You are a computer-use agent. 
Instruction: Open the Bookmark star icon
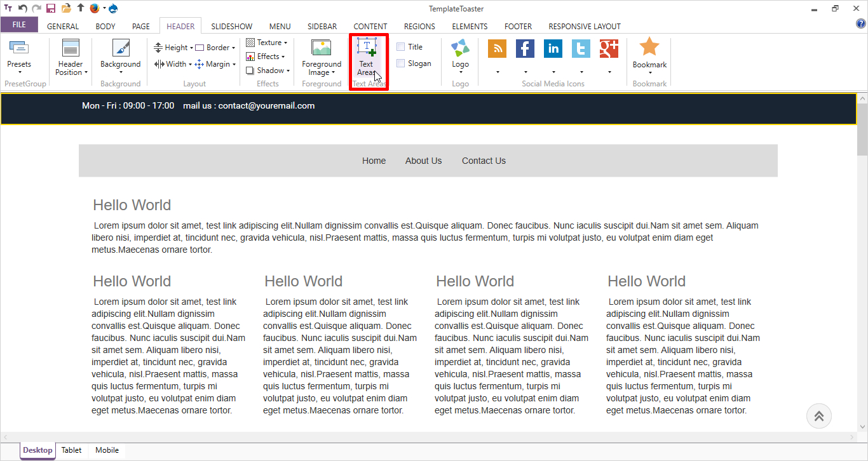tap(649, 48)
